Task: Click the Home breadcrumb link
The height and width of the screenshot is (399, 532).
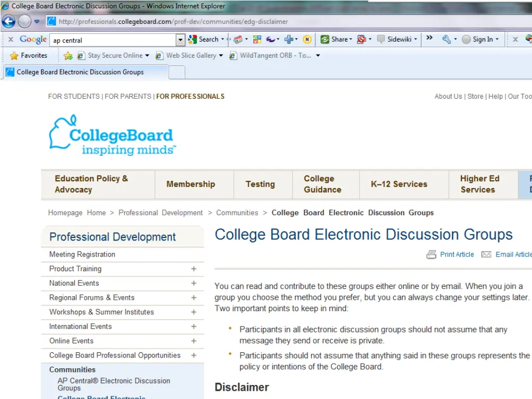Action: click(96, 212)
